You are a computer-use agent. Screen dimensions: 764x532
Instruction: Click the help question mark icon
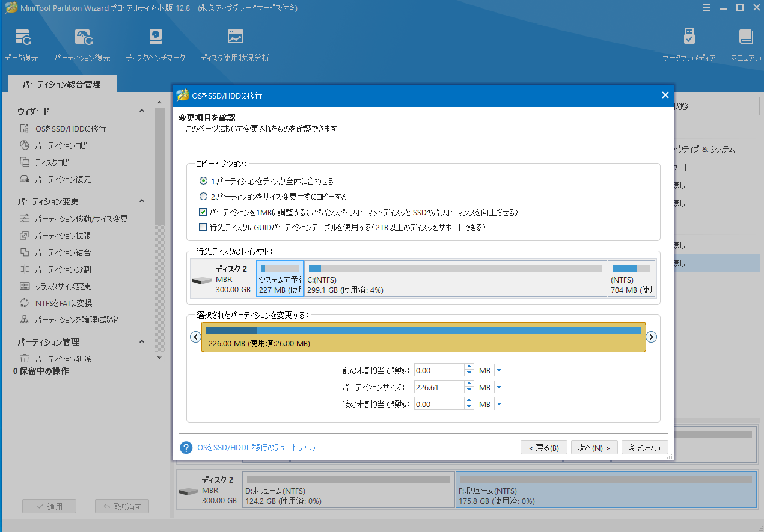[x=184, y=447]
